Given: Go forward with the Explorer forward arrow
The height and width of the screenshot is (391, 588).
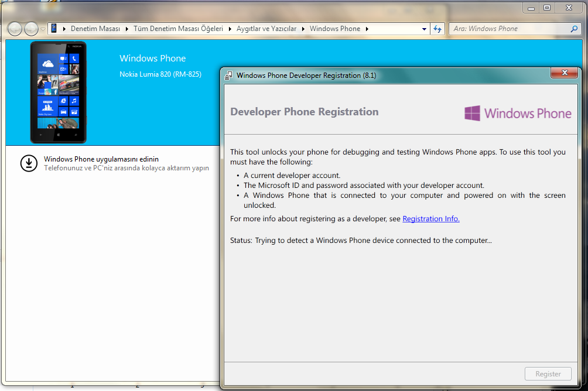Looking at the screenshot, I should 31,29.
